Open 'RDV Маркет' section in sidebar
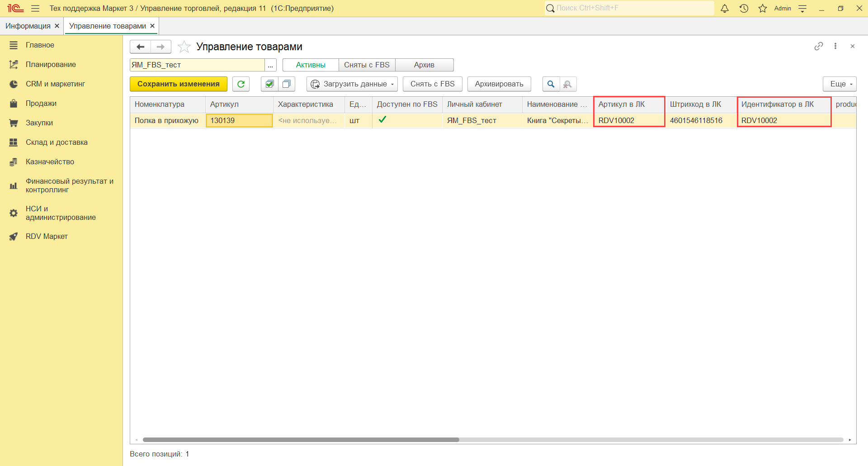 point(47,236)
